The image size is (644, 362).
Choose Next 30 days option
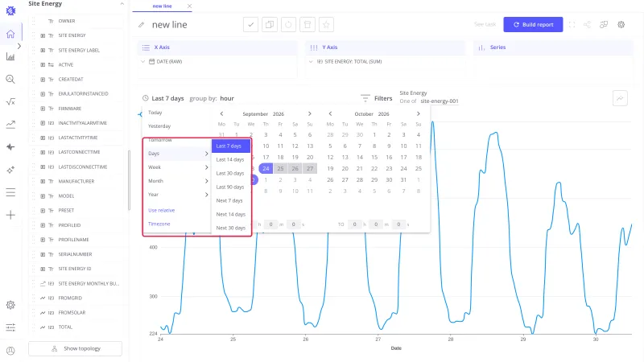coord(231,228)
